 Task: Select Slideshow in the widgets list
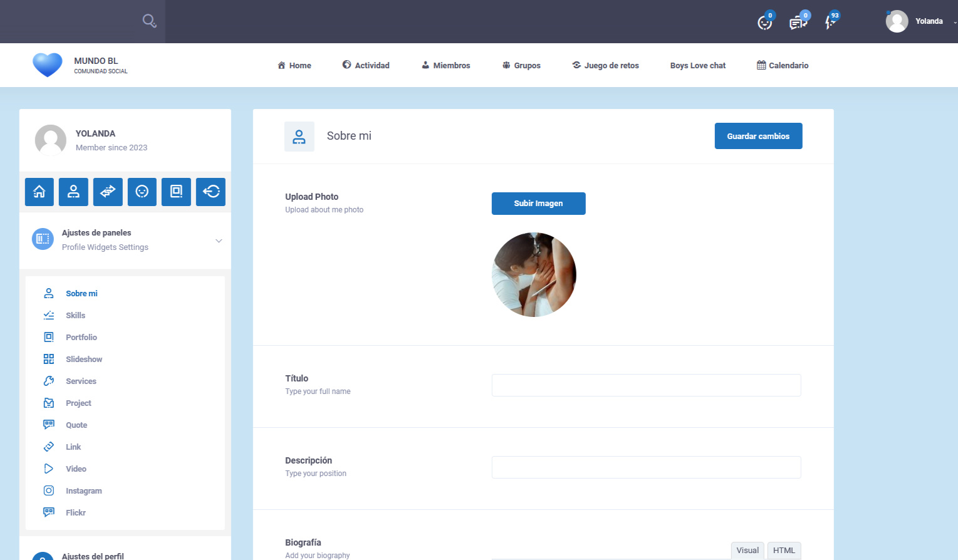click(84, 359)
